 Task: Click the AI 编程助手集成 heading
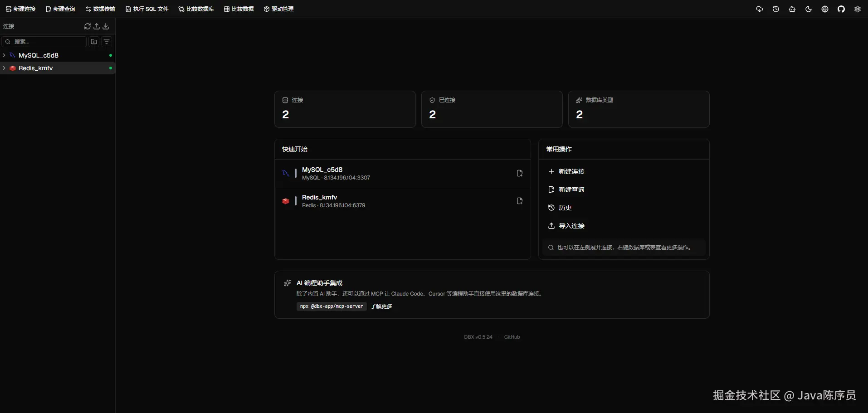pos(319,283)
